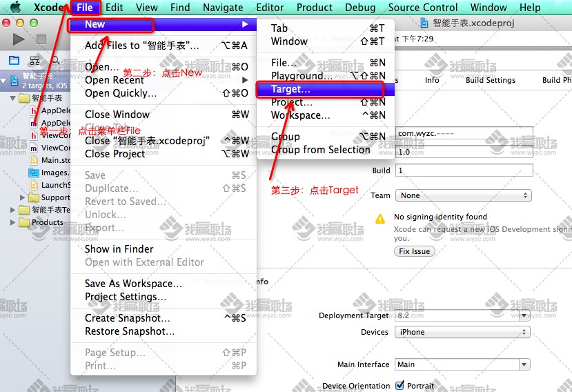The height and width of the screenshot is (392, 572).
Task: Choose Open Quickly… menu item
Action: (x=164, y=93)
